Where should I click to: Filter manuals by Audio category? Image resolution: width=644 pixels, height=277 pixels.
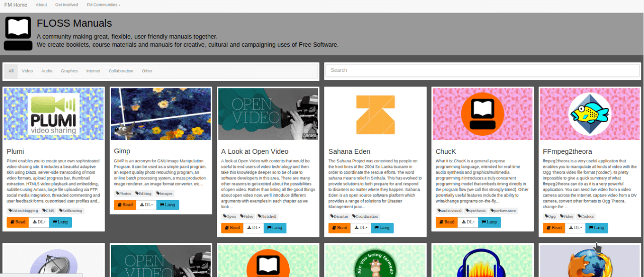click(x=47, y=71)
